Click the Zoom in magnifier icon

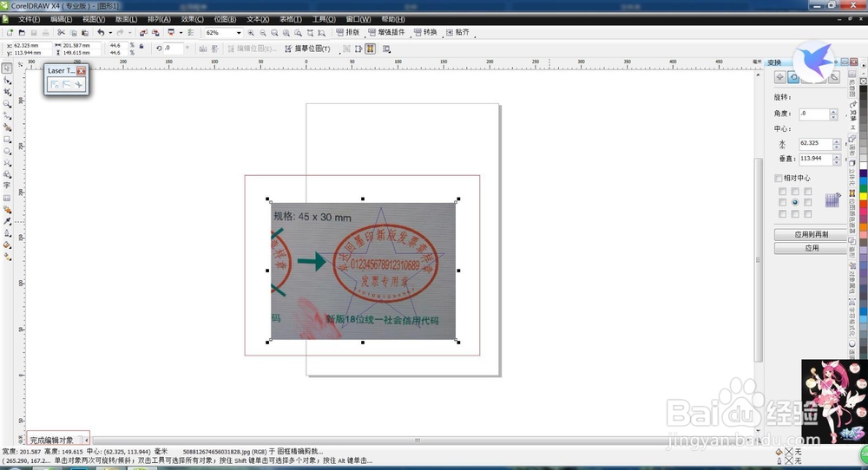pyautogui.click(x=252, y=33)
